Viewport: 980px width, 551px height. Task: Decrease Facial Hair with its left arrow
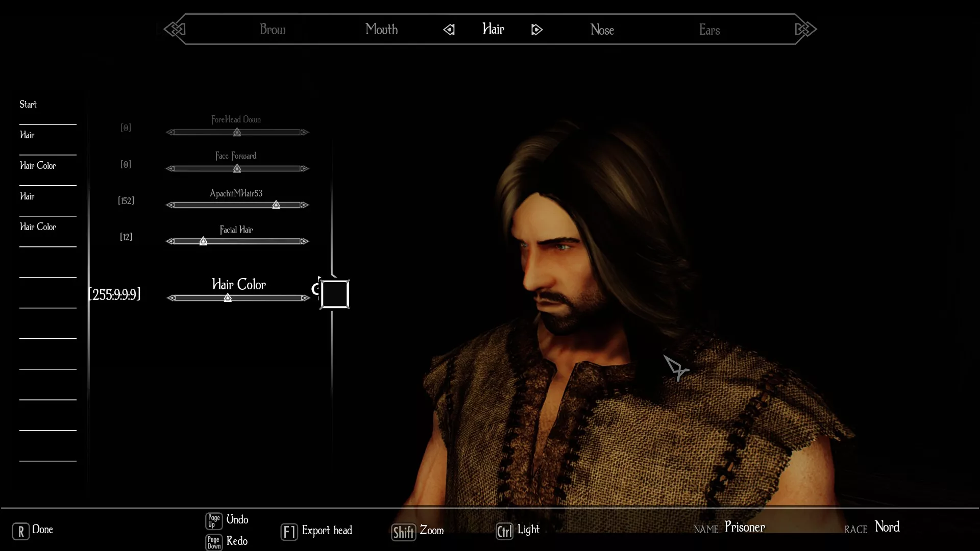(x=170, y=241)
